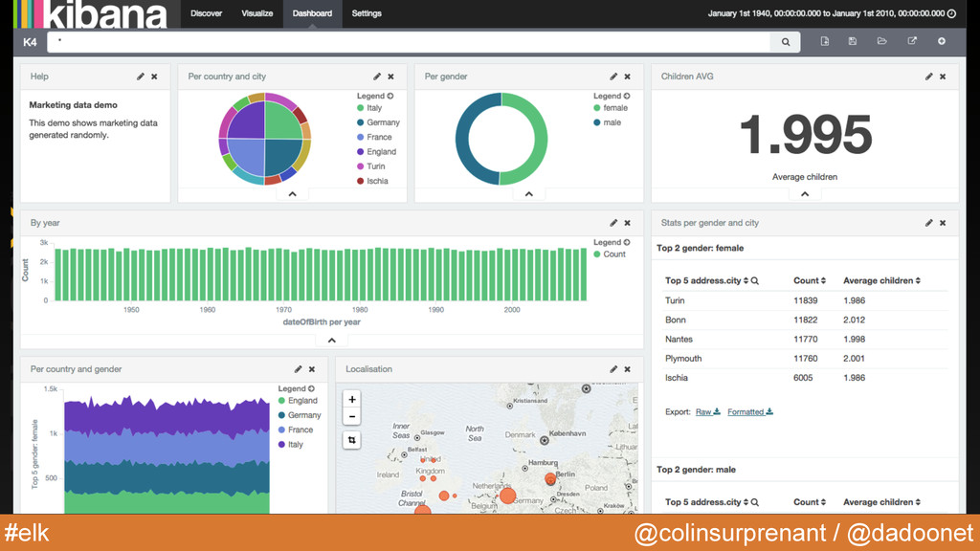Edit the Per gender panel
980x551 pixels.
pyautogui.click(x=613, y=77)
